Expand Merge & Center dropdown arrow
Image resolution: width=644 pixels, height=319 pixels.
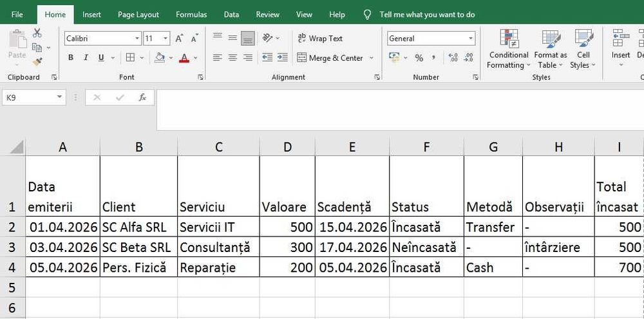click(x=372, y=57)
